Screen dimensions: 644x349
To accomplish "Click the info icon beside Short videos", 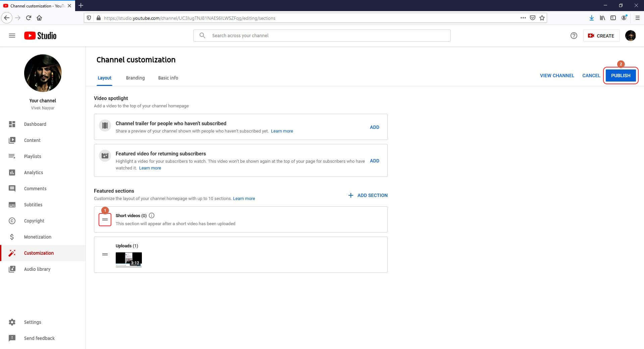I will point(152,215).
